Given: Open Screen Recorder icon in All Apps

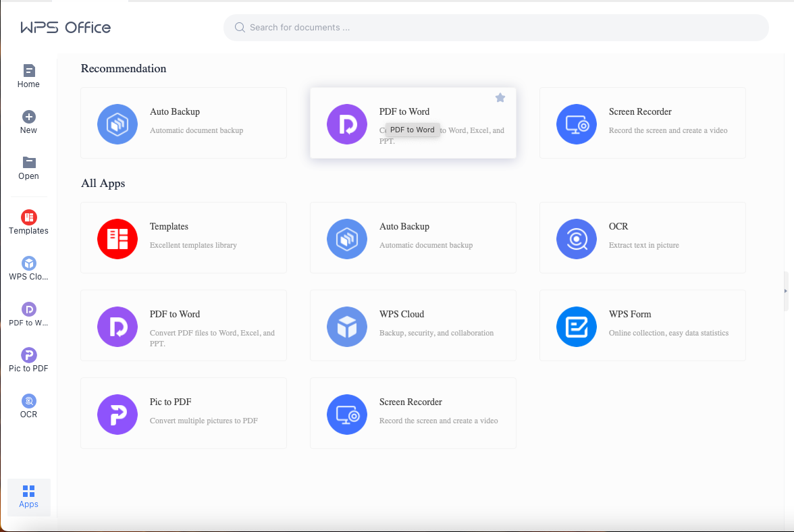Looking at the screenshot, I should coord(347,415).
